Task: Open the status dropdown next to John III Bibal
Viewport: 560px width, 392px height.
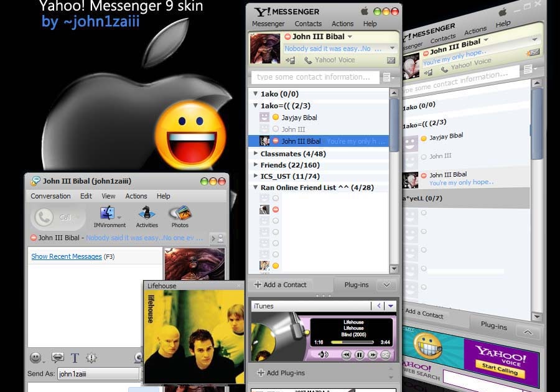Action: pyautogui.click(x=350, y=37)
